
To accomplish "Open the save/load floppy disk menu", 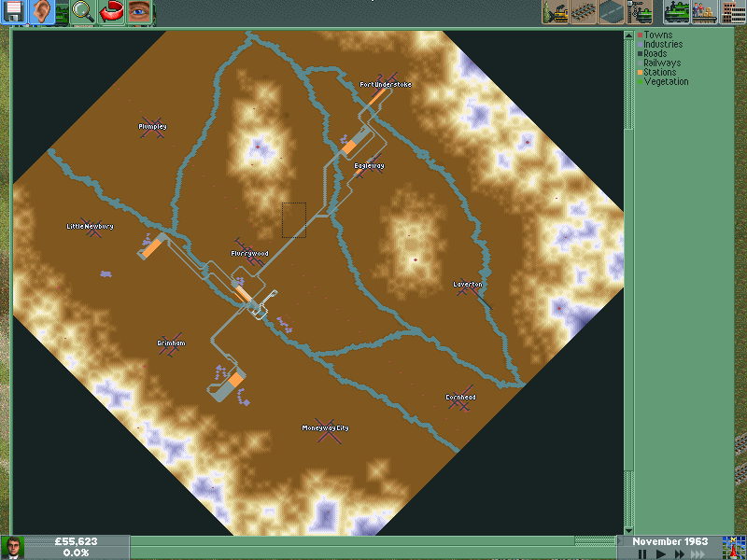I will coord(13,12).
